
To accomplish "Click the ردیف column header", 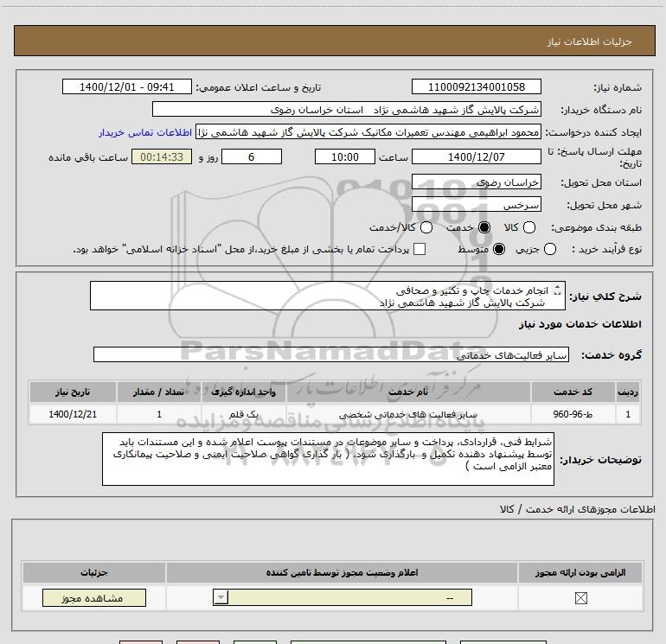I will coord(628,392).
